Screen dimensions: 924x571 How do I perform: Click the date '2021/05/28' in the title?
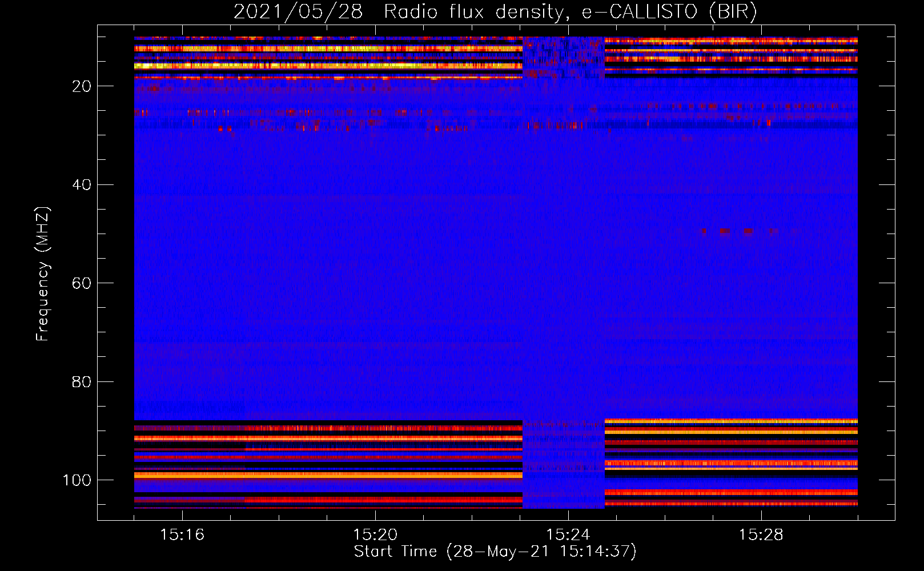click(x=298, y=11)
